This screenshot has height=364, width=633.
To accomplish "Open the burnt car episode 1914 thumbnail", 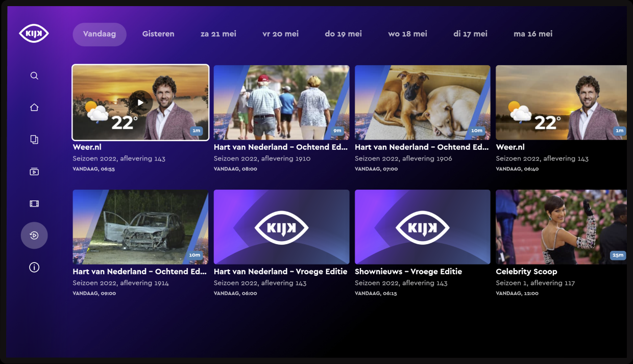I will pyautogui.click(x=140, y=227).
